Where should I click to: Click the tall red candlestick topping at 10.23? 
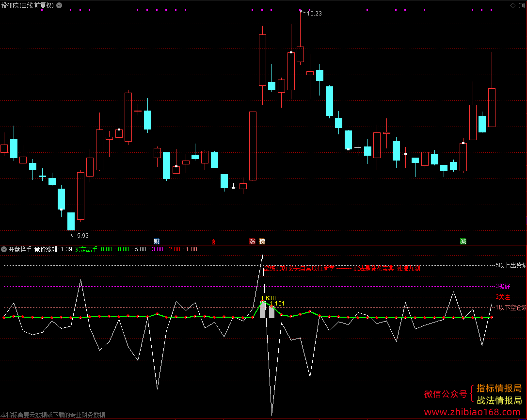(301, 54)
